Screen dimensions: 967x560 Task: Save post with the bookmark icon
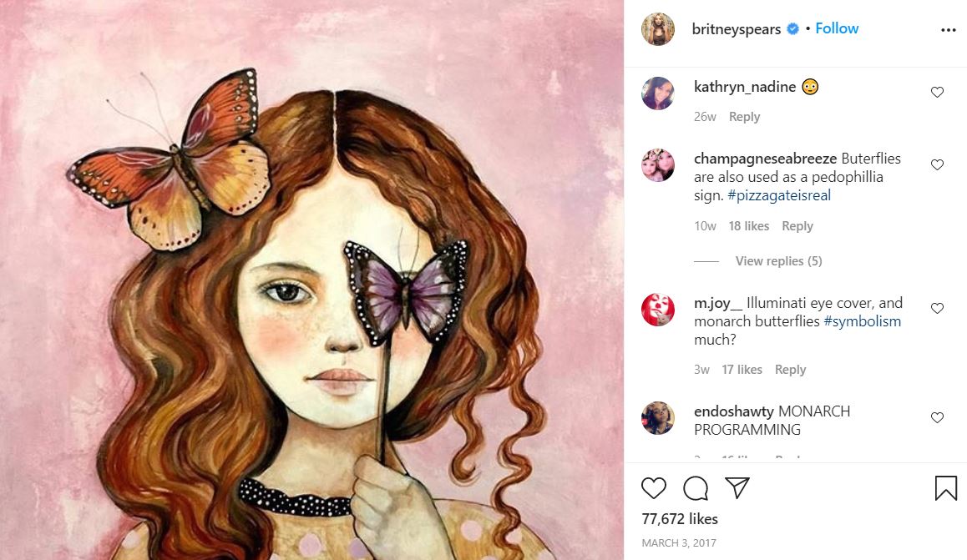pyautogui.click(x=945, y=488)
